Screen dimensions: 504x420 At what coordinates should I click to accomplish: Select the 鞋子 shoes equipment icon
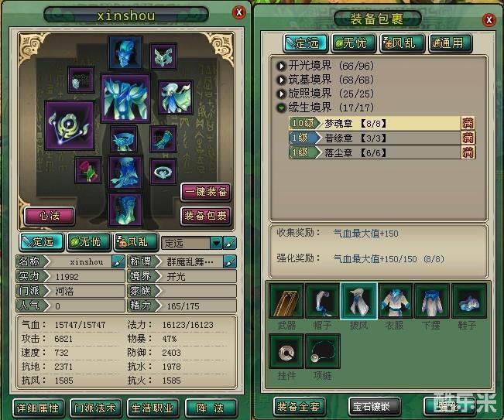(468, 301)
